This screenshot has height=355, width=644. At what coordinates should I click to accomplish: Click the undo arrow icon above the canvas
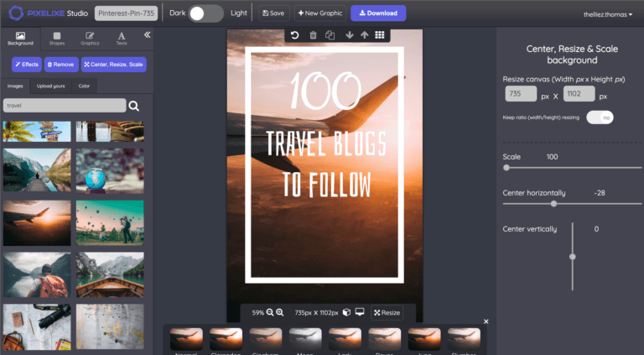(x=294, y=35)
